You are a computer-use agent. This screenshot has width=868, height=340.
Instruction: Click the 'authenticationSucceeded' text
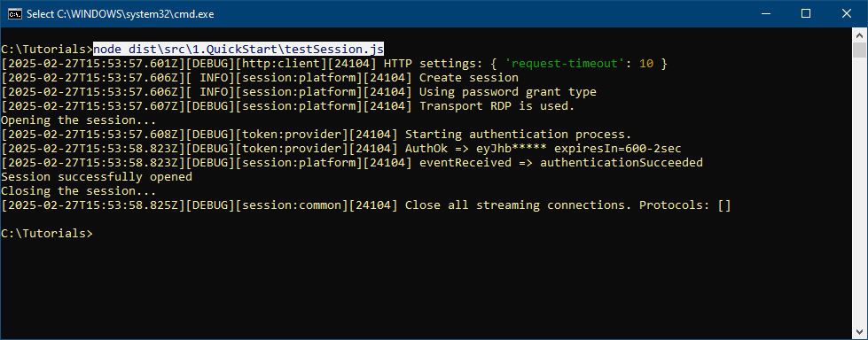(622, 163)
